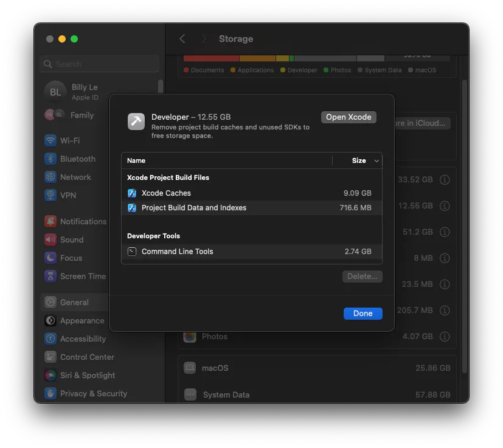
Task: Click info icon next to 4.07 GB
Action: tap(445, 336)
